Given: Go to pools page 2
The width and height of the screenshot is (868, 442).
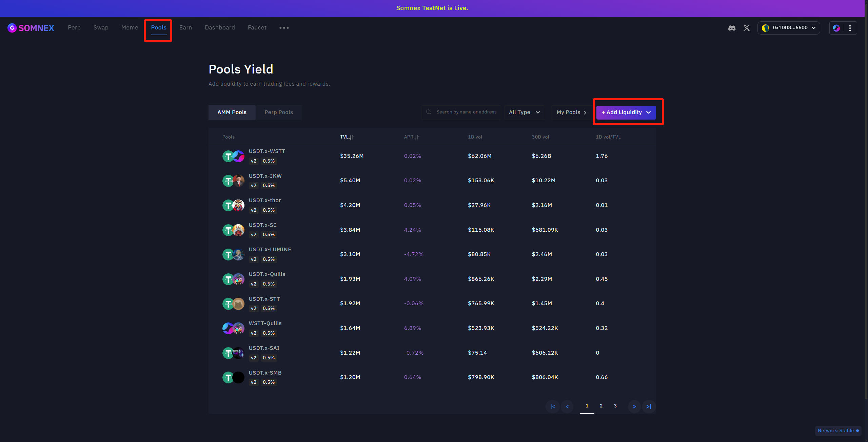Looking at the screenshot, I should (x=601, y=406).
